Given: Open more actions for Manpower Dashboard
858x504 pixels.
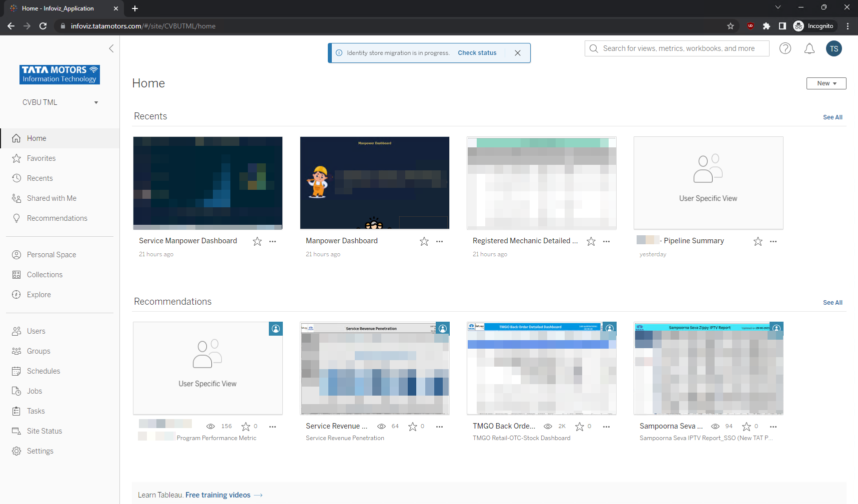Looking at the screenshot, I should click(439, 241).
